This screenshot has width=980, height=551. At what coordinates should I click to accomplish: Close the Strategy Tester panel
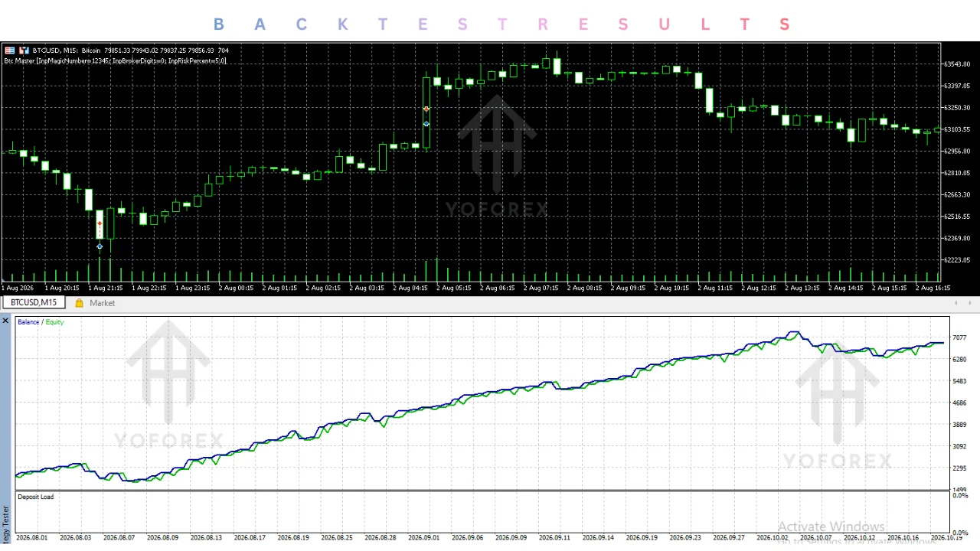pos(5,321)
